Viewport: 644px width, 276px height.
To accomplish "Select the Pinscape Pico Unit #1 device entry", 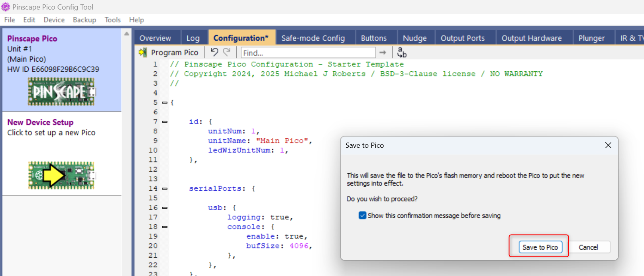I will (62, 70).
